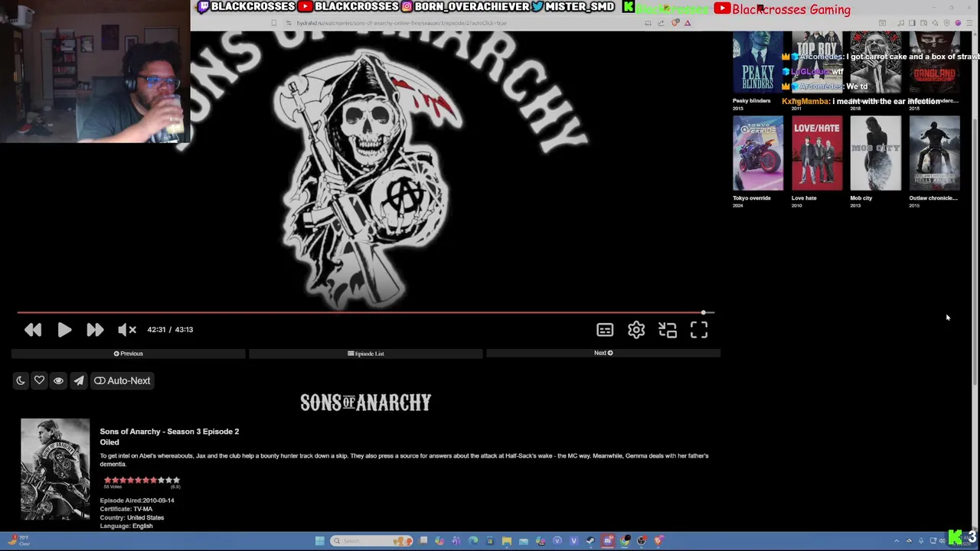Switch to picture-in-picture mode
Screen dimensions: 980x551
coord(668,330)
